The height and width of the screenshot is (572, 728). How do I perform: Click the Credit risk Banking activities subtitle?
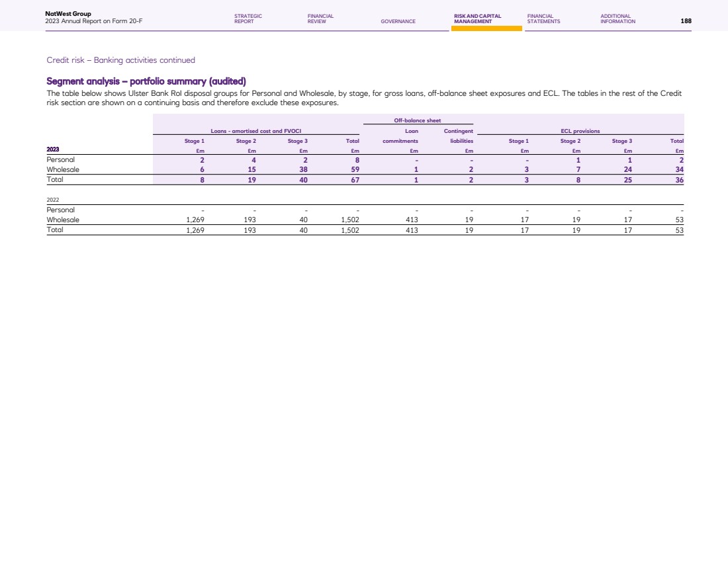pyautogui.click(x=120, y=60)
